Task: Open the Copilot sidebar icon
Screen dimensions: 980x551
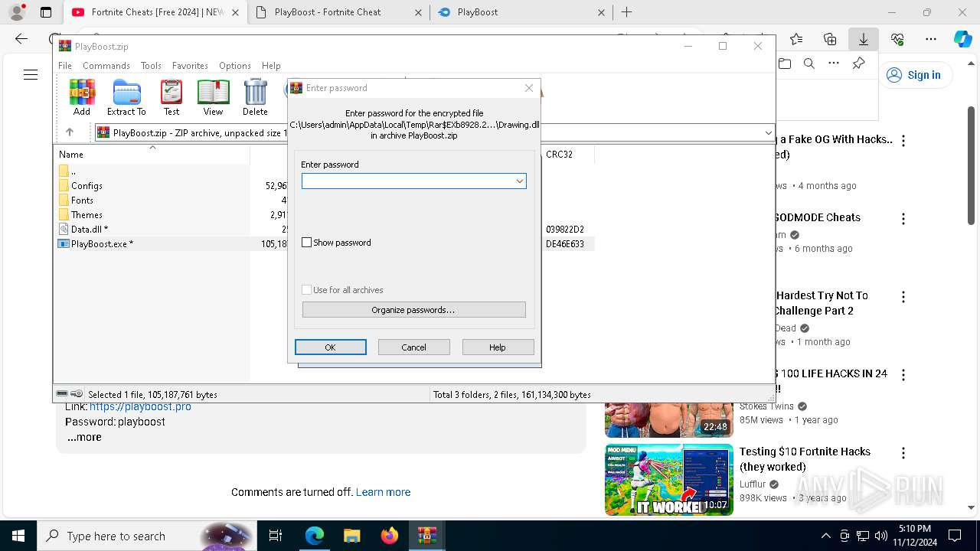Action: point(962,39)
